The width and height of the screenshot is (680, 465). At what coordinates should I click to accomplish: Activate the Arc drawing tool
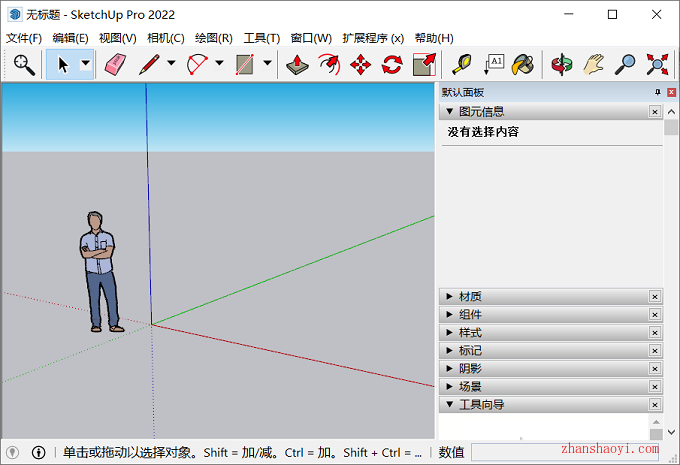pos(197,65)
